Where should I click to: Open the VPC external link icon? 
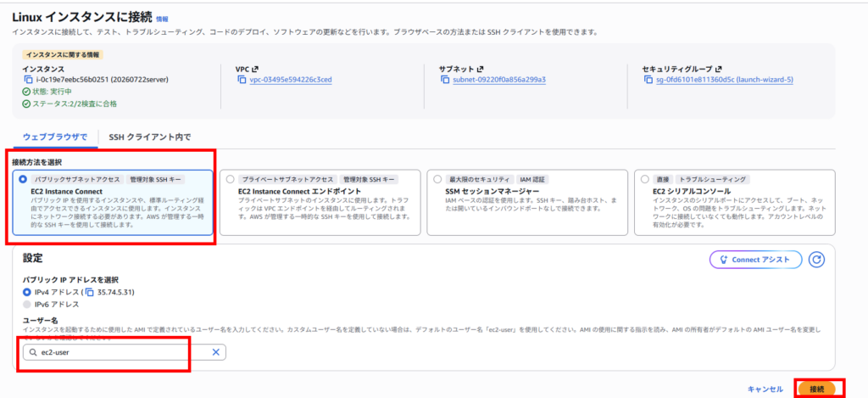(255, 70)
